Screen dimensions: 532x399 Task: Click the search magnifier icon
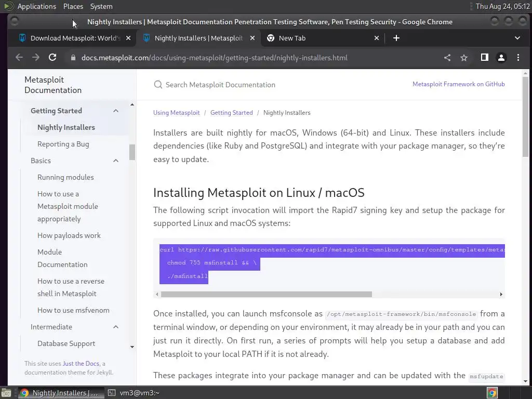(158, 85)
